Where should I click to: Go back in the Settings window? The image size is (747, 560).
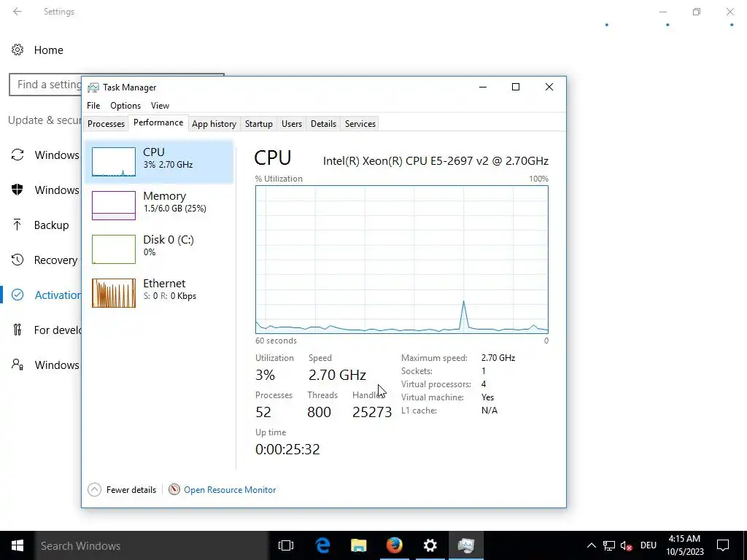[x=18, y=12]
